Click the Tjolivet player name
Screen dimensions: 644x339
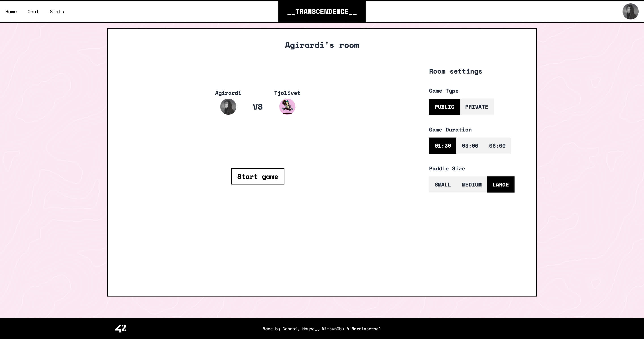click(x=287, y=93)
